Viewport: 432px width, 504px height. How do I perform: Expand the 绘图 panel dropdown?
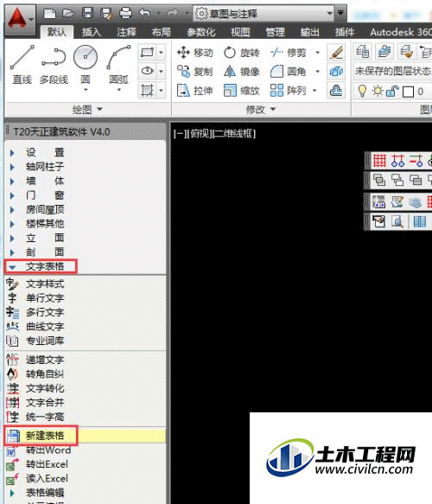(x=86, y=110)
